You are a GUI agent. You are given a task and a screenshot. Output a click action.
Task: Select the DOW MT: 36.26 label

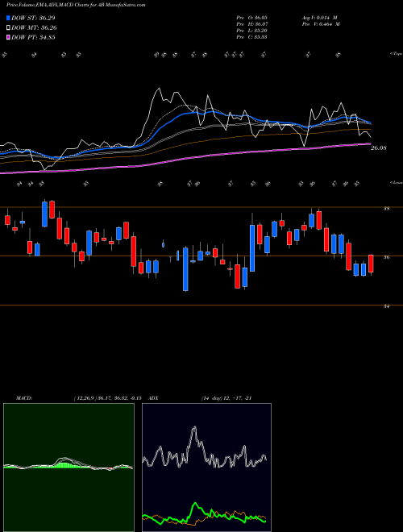[34, 28]
